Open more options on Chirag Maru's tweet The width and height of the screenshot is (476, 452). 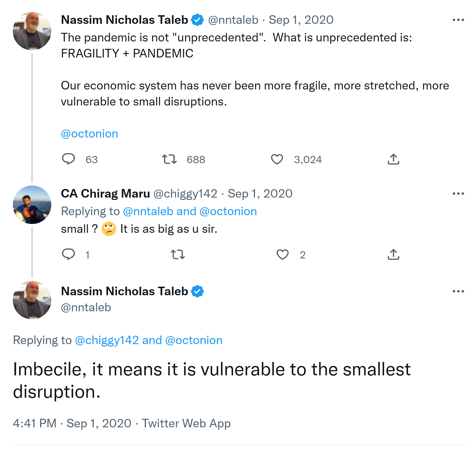click(458, 194)
